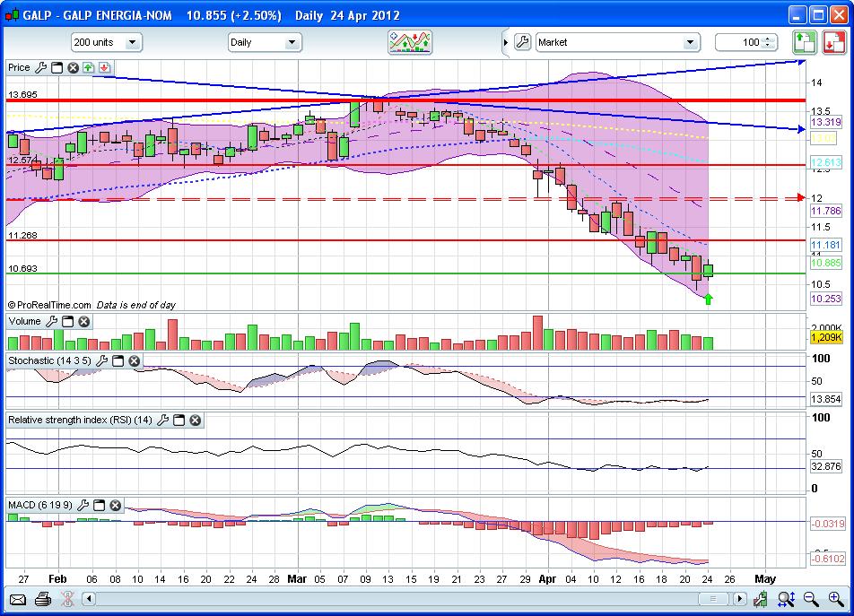Open Volume panel settings wrench
The image size is (854, 616).
(x=52, y=321)
